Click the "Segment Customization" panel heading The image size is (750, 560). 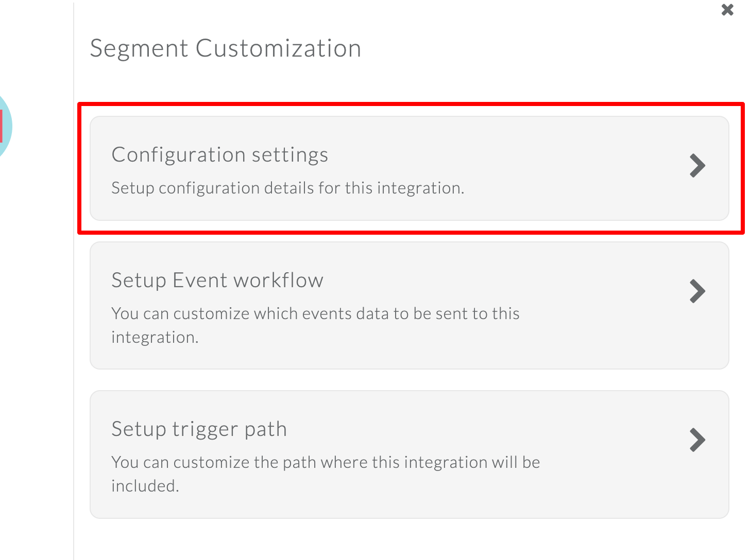tap(226, 49)
